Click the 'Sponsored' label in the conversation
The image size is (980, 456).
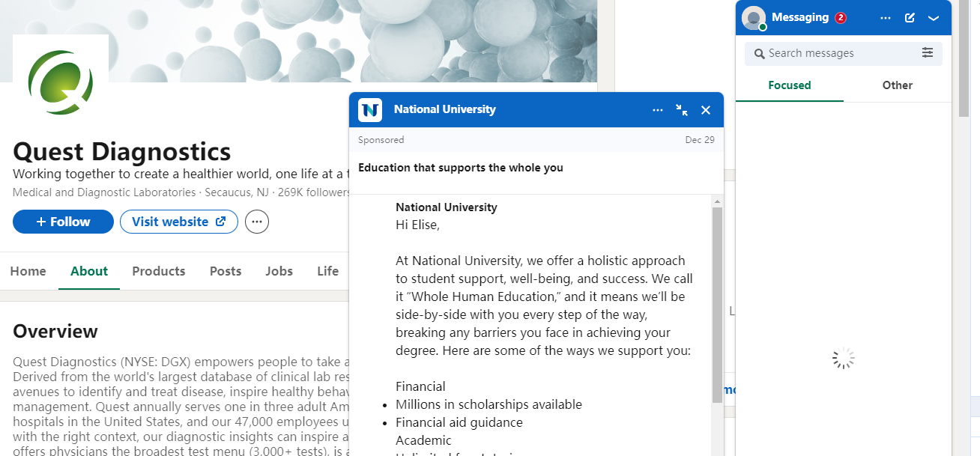coord(381,140)
